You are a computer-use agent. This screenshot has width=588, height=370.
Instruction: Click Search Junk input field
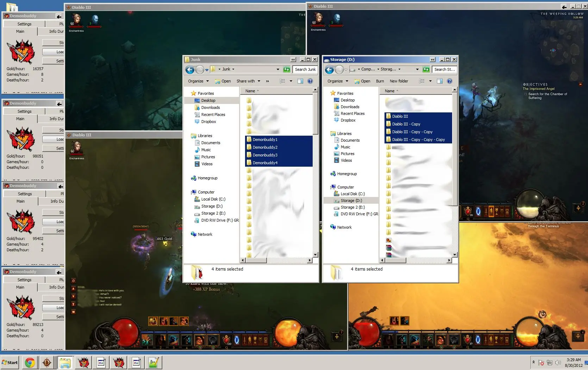click(305, 69)
